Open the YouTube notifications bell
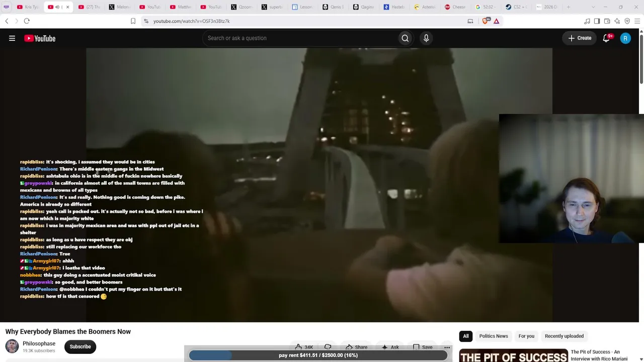The width and height of the screenshot is (644, 362). coord(607,38)
